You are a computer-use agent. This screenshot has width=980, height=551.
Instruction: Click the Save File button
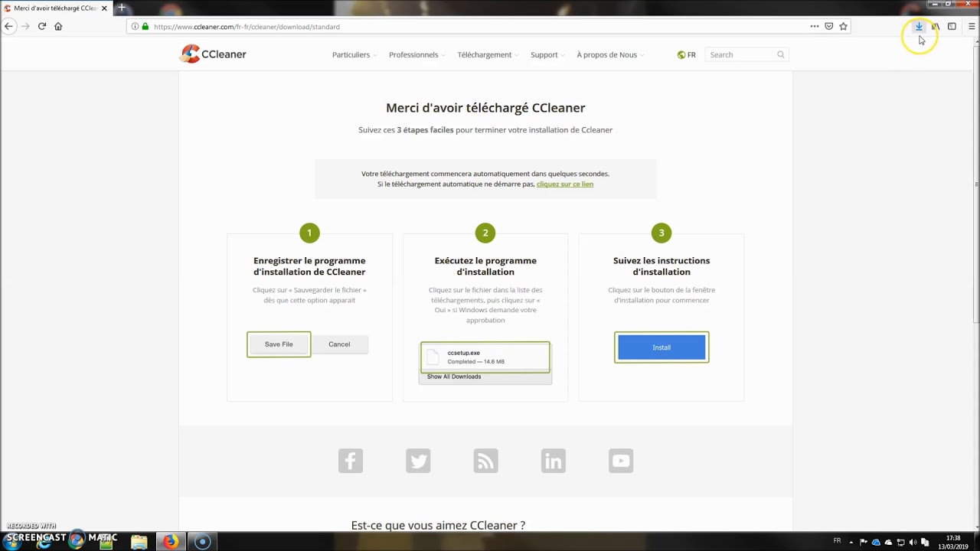279,344
